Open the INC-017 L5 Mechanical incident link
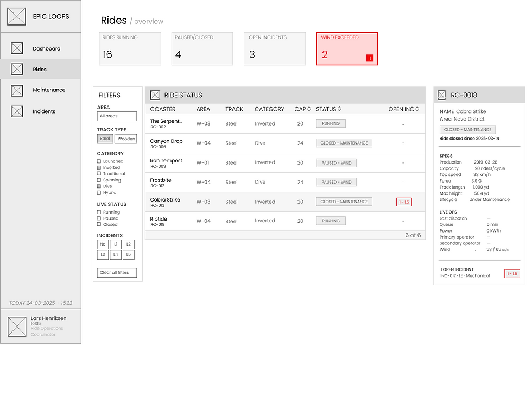 (465, 276)
